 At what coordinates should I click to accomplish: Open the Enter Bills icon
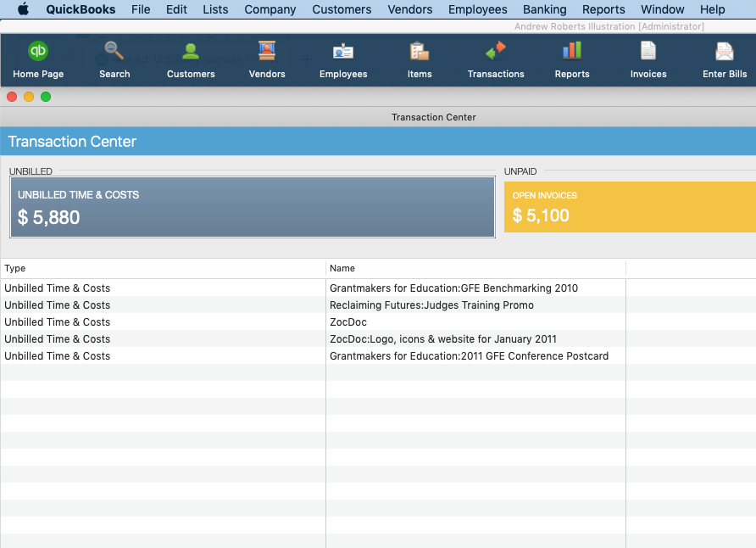pyautogui.click(x=725, y=52)
